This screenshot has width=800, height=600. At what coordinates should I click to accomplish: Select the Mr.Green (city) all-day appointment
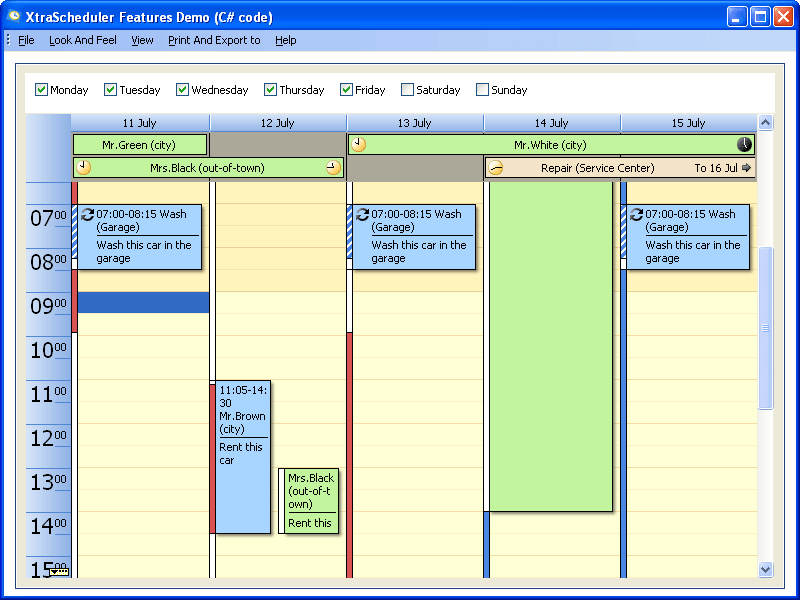click(140, 145)
